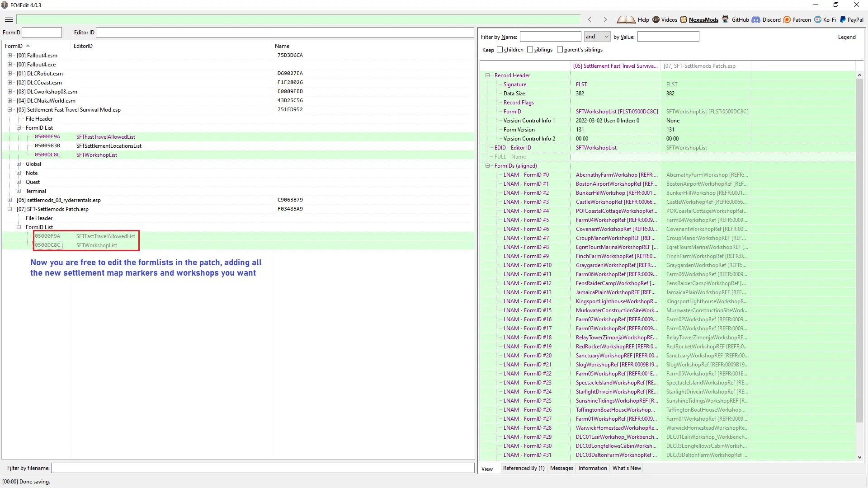This screenshot has height=488, width=868.
Task: Select [05] Settlement Fast Travel Surviva... column header
Action: pyautogui.click(x=615, y=66)
